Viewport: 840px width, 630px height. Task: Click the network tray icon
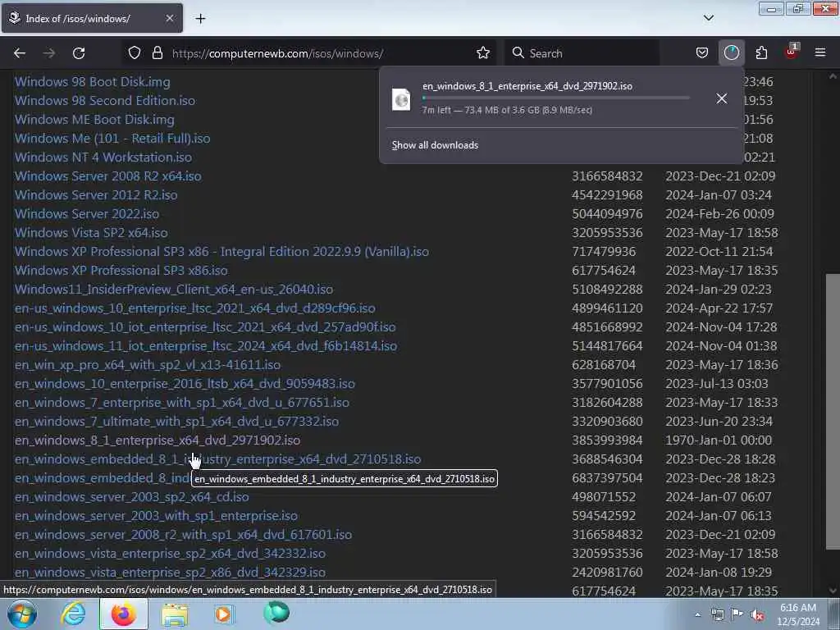click(x=717, y=614)
